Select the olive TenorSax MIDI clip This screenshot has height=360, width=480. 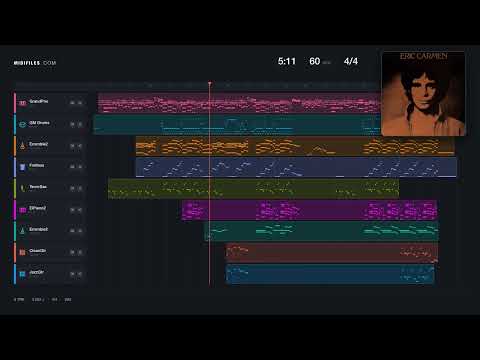[x=253, y=189]
